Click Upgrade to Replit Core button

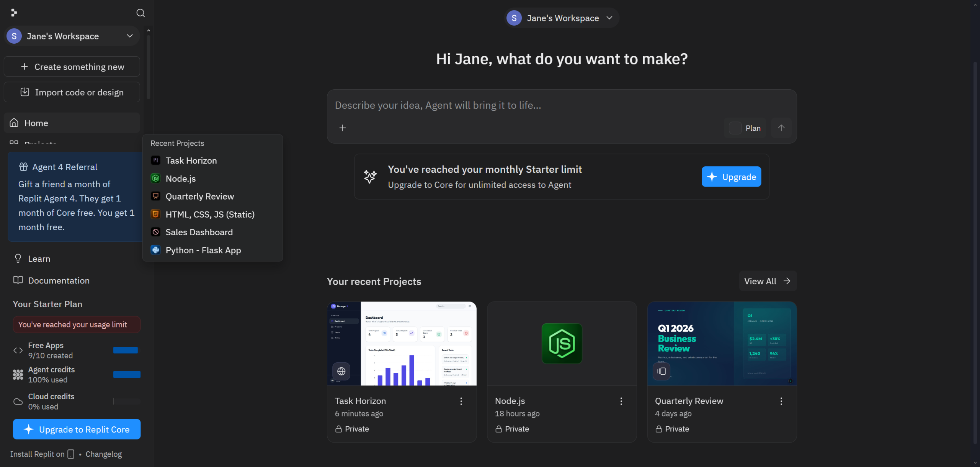77,429
